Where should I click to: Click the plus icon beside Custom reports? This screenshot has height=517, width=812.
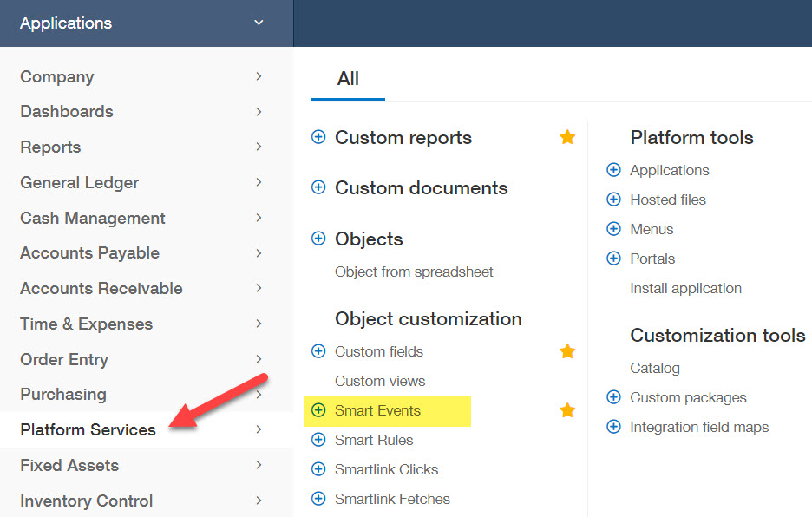click(318, 137)
